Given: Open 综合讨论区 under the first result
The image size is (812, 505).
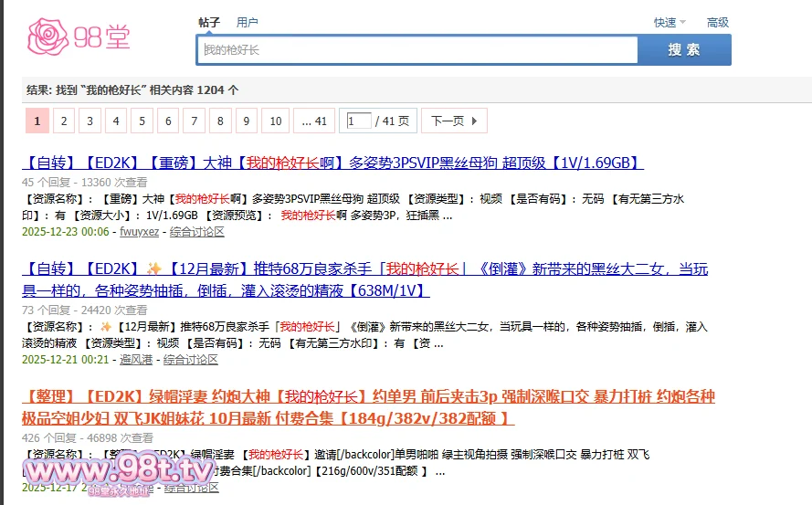Looking at the screenshot, I should pos(197,232).
